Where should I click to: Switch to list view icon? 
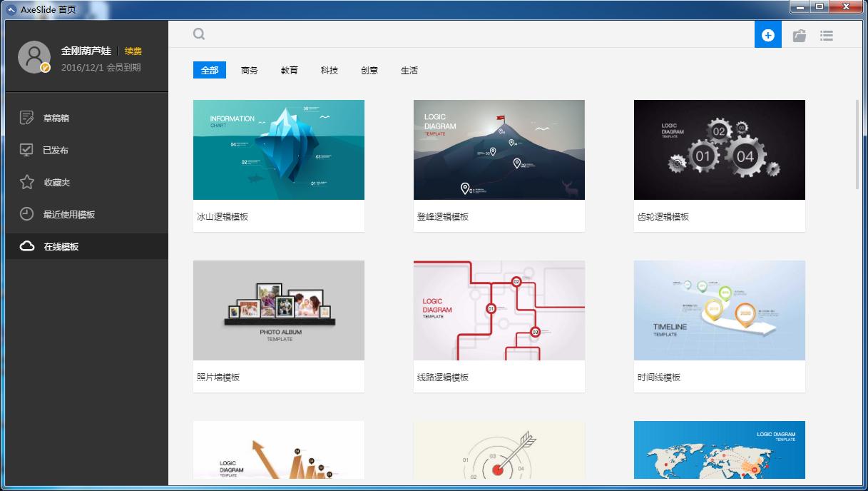[x=827, y=35]
